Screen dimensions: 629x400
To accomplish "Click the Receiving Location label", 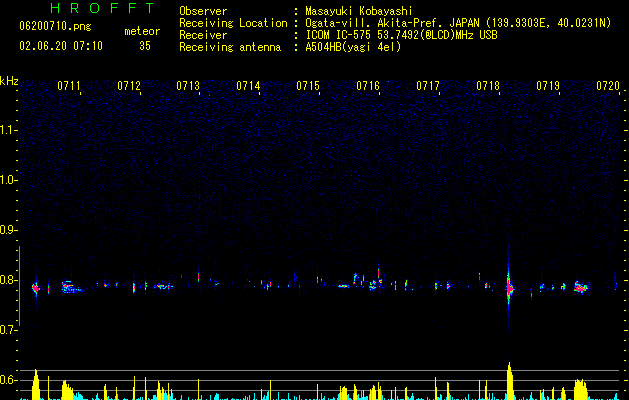I will point(233,23).
